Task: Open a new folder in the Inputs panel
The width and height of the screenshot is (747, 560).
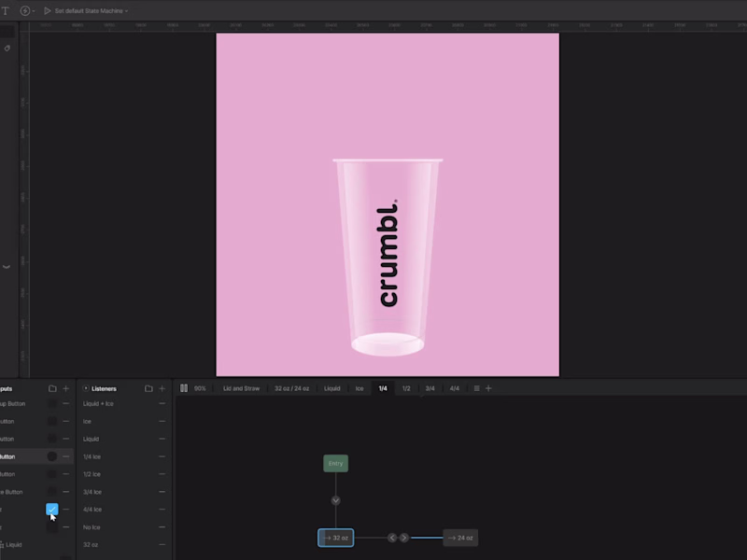Action: click(53, 388)
